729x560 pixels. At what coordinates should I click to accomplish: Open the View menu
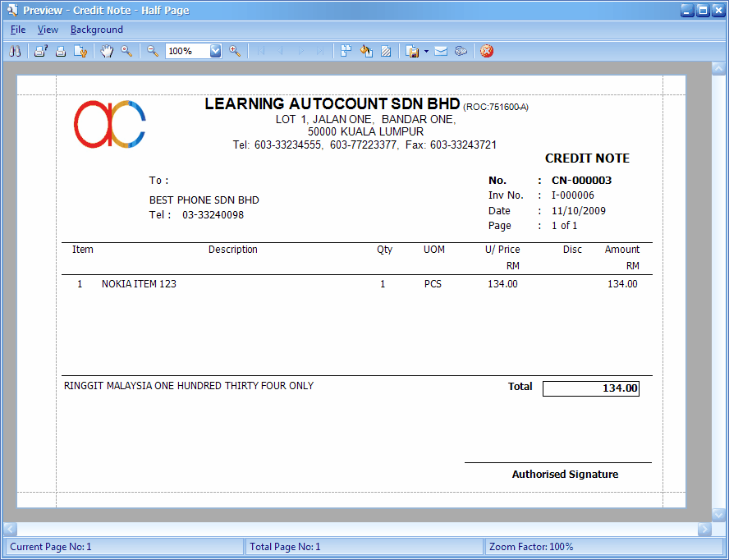[48, 30]
